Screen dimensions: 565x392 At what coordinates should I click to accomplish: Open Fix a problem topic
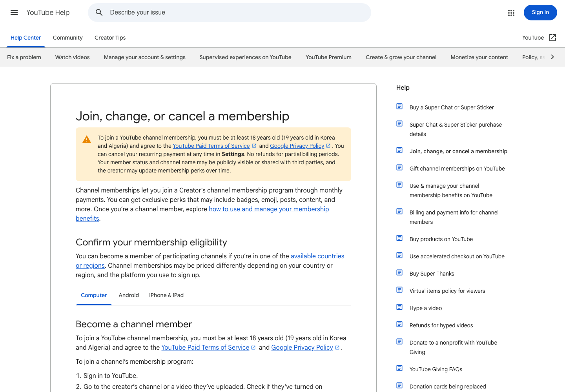(x=24, y=57)
